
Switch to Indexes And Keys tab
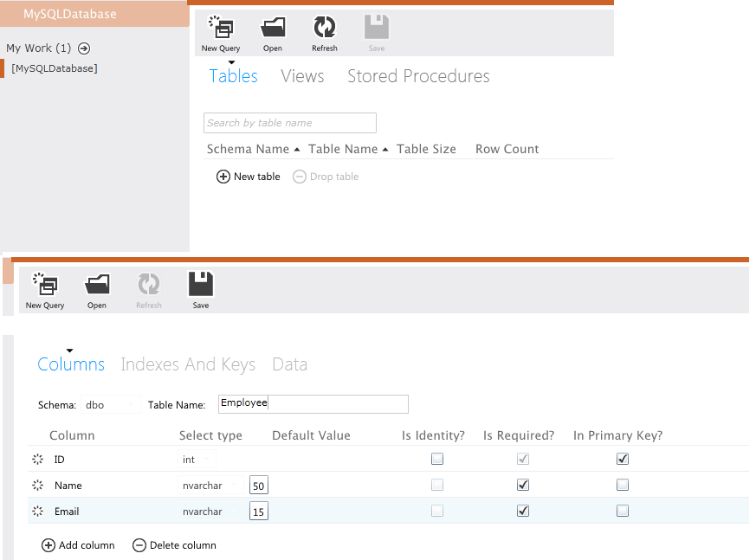pyautogui.click(x=188, y=364)
